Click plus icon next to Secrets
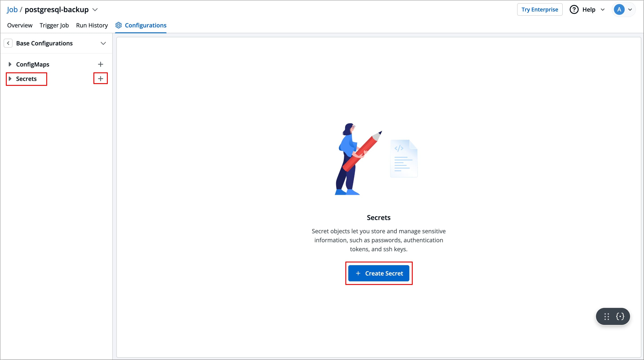The width and height of the screenshot is (644, 360). (x=101, y=78)
